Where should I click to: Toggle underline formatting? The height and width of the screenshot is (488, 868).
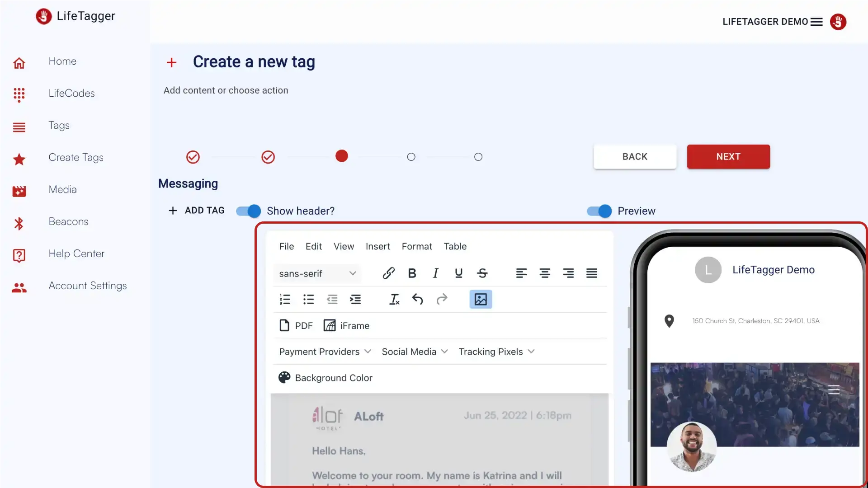tap(459, 273)
